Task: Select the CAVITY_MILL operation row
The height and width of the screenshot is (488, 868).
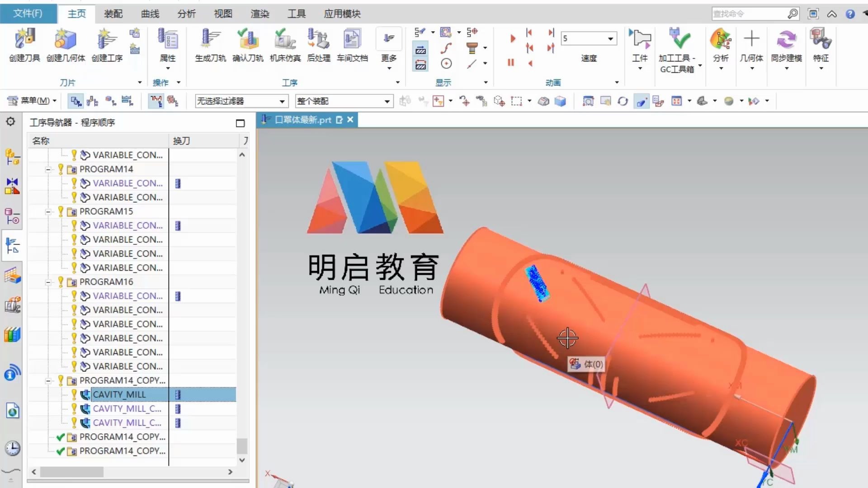Action: pyautogui.click(x=119, y=394)
